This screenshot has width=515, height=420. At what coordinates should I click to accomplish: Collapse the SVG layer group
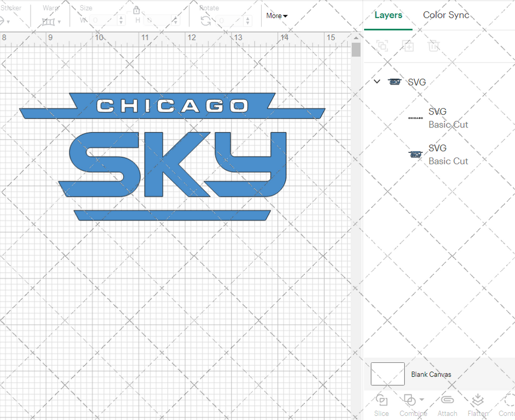[x=377, y=82]
